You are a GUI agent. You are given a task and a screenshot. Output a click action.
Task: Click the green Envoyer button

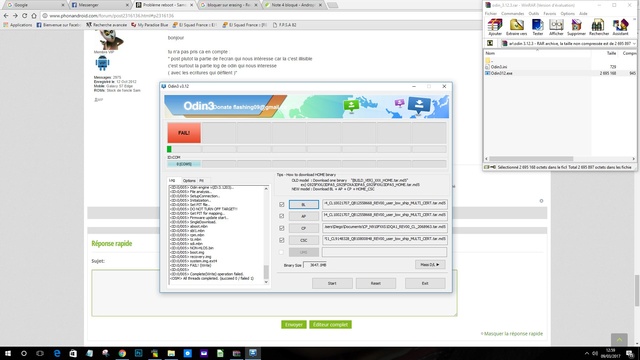click(294, 324)
